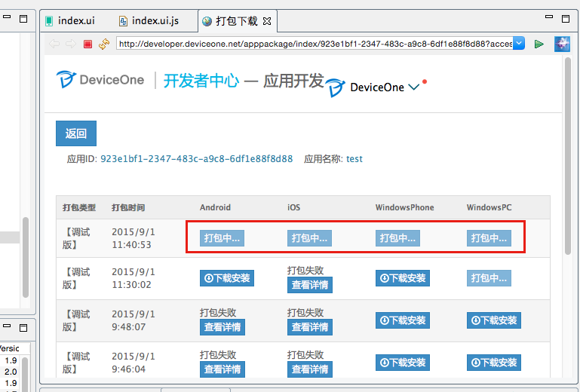Click the DeviceOne logo in header

[100, 79]
